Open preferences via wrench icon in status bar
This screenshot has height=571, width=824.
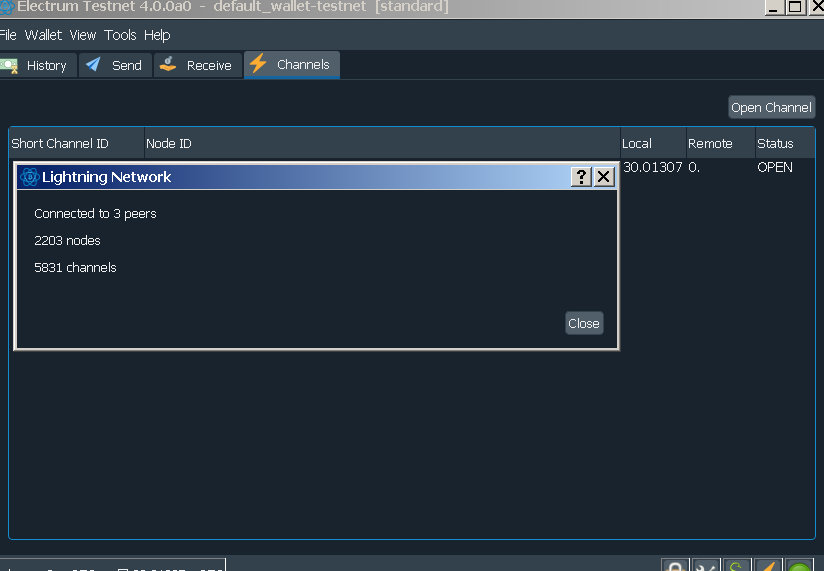[706, 566]
